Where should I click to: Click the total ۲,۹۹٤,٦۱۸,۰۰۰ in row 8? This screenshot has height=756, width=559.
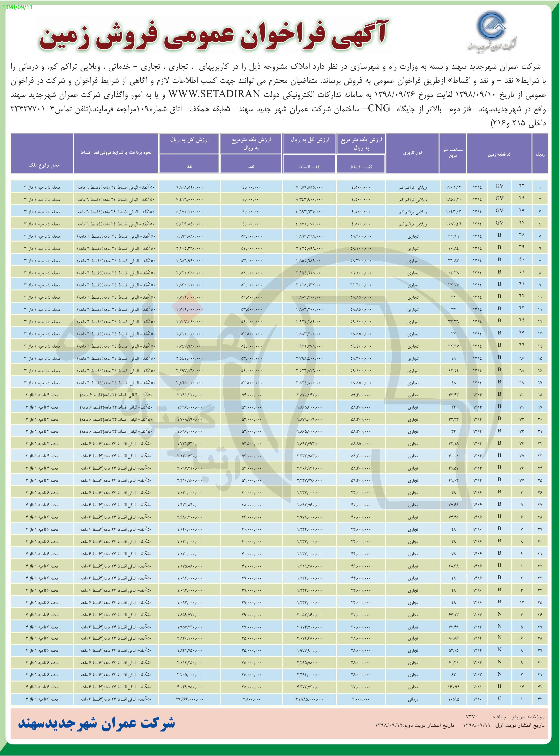click(x=309, y=273)
